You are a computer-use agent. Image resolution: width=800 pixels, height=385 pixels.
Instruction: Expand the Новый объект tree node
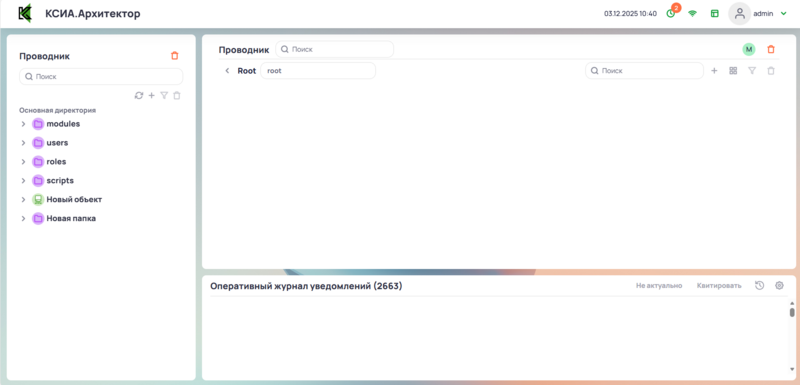23,199
